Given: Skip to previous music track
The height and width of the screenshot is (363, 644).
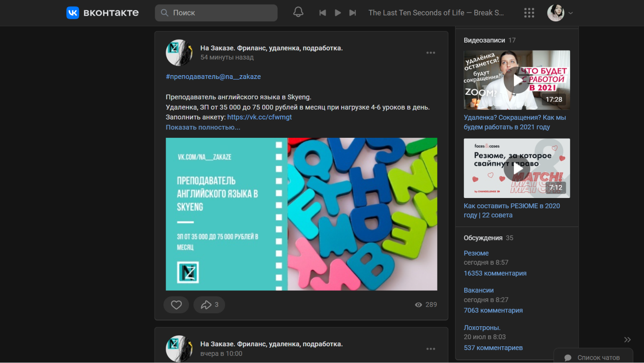Looking at the screenshot, I should (322, 13).
